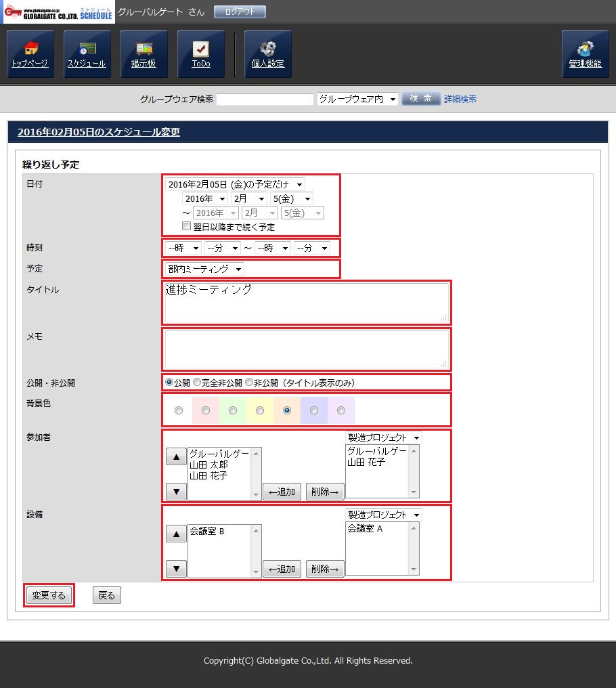The width and height of the screenshot is (616, 688).
Task: Click into the メモ text area
Action: (x=306, y=348)
